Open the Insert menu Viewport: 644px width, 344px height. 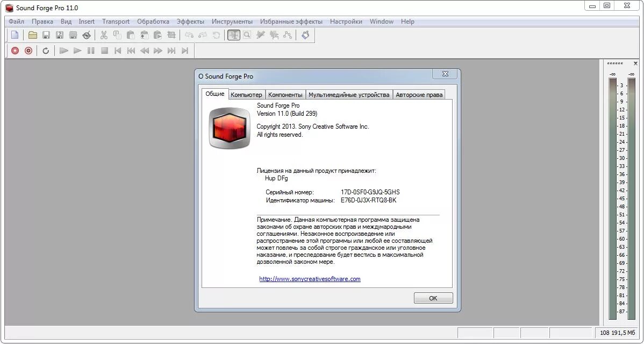87,22
